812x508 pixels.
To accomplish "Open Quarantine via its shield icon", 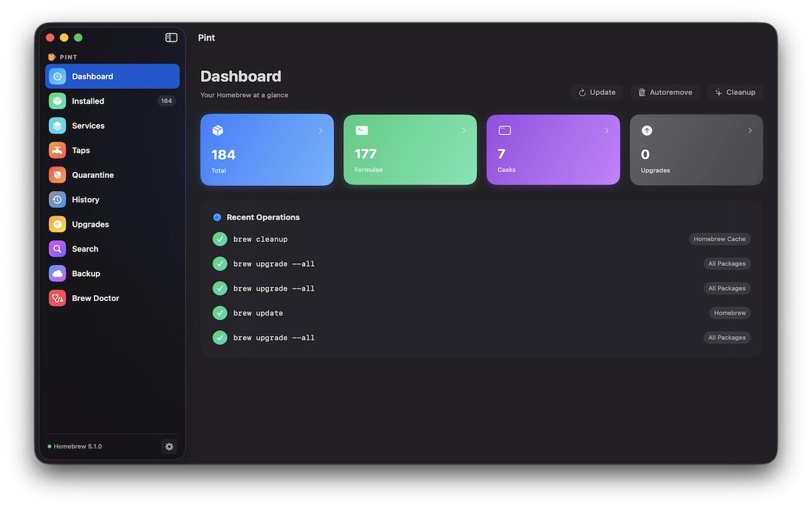I will pos(57,175).
